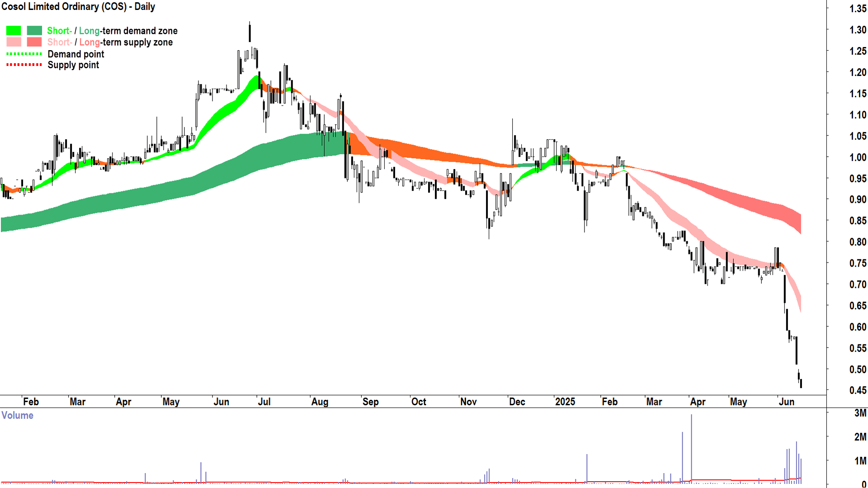868x488 pixels.
Task: Click the 1.00 price axis label
Action: (x=858, y=157)
